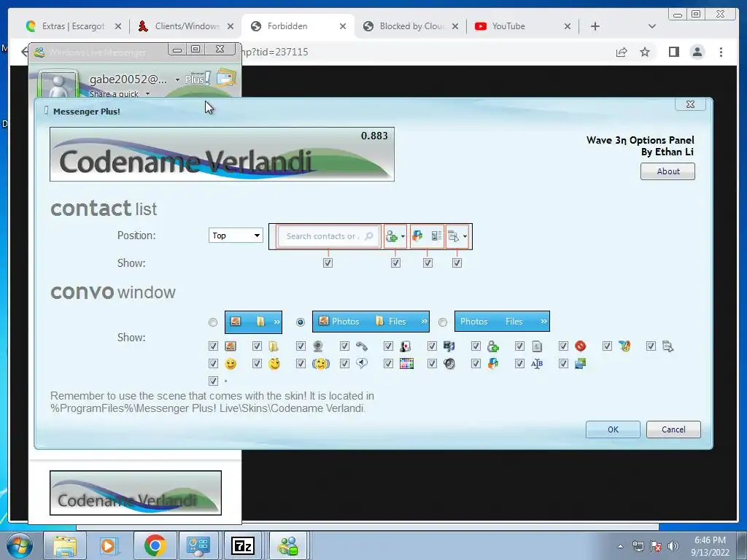
Task: Click add-contact dropdown arrow in preview bar
Action: click(x=403, y=237)
